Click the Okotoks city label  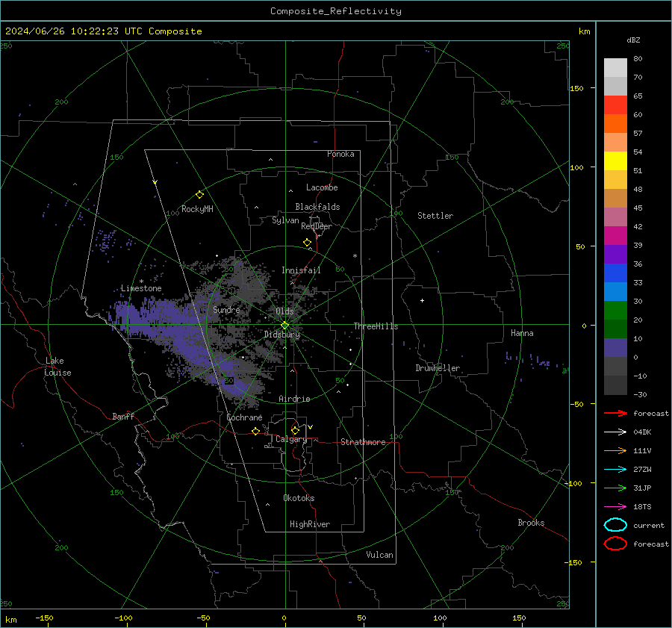point(299,498)
